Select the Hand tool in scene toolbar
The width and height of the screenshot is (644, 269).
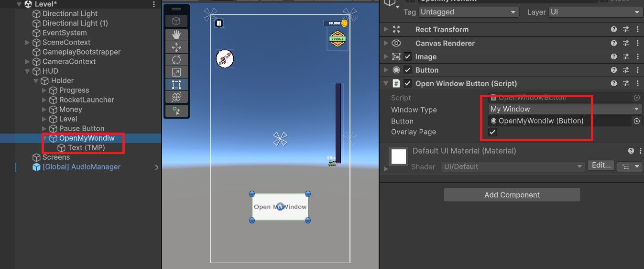point(176,34)
